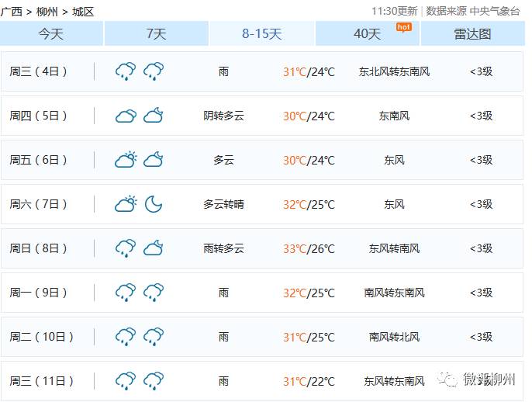Select the 周三（4日）date label
Image resolution: width=532 pixels, height=402 pixels.
point(38,71)
